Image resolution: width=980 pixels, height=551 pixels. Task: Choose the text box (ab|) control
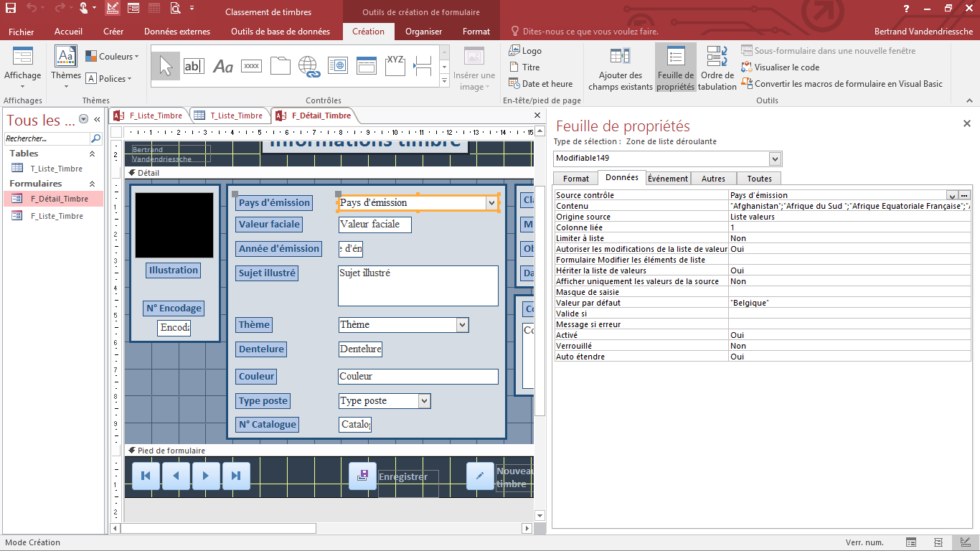point(194,66)
